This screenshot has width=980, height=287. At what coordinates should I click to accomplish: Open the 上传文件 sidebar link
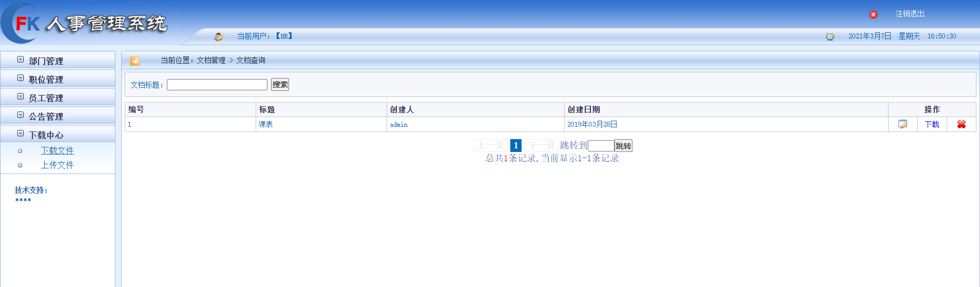point(57,165)
